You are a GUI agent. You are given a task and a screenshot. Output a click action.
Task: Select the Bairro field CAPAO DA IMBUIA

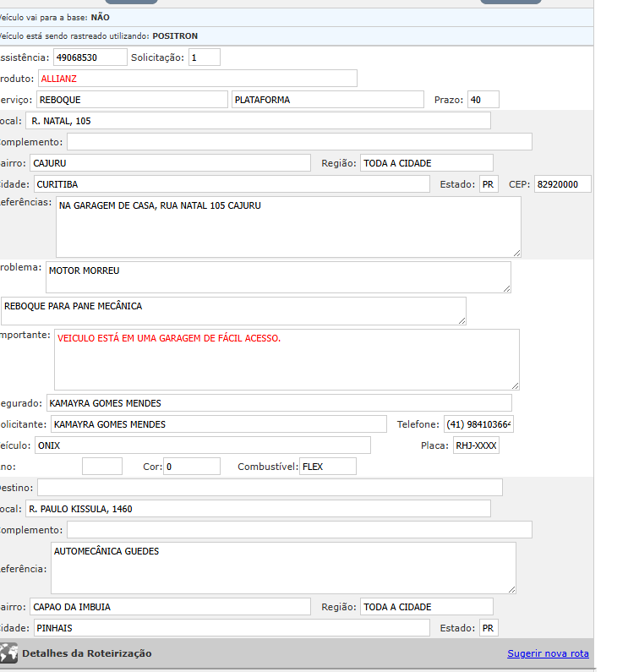tap(170, 606)
